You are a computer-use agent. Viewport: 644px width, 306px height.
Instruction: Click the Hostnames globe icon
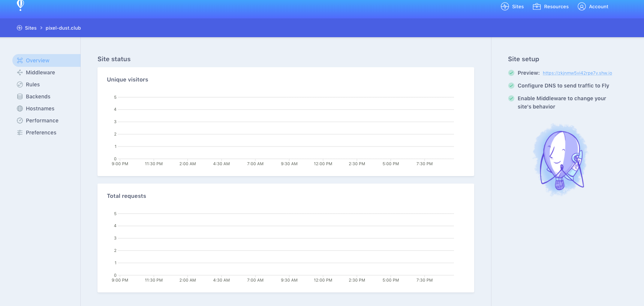(20, 109)
